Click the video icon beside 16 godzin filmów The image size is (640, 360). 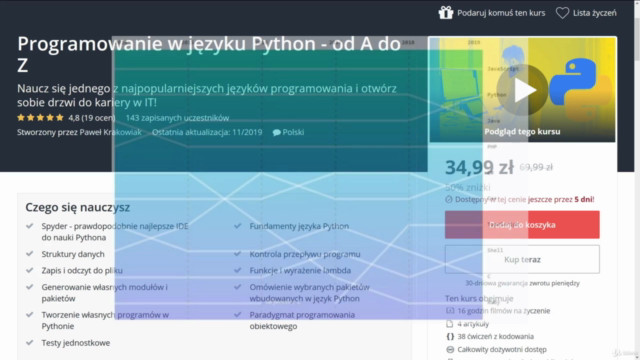pos(450,311)
